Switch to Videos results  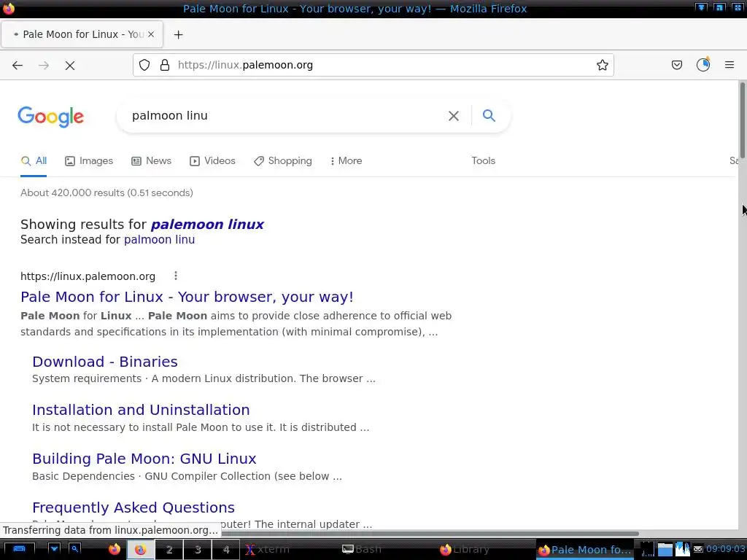pos(212,161)
